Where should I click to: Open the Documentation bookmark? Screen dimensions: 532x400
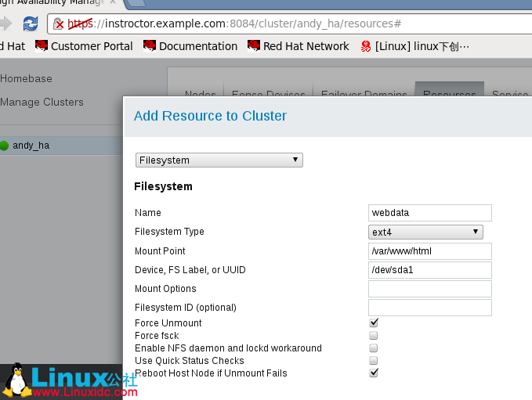(x=190, y=46)
